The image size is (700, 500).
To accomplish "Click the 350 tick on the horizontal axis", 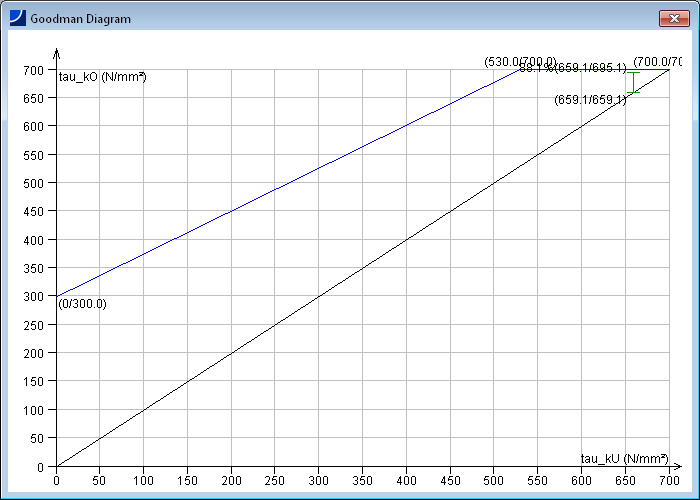I will [362, 480].
